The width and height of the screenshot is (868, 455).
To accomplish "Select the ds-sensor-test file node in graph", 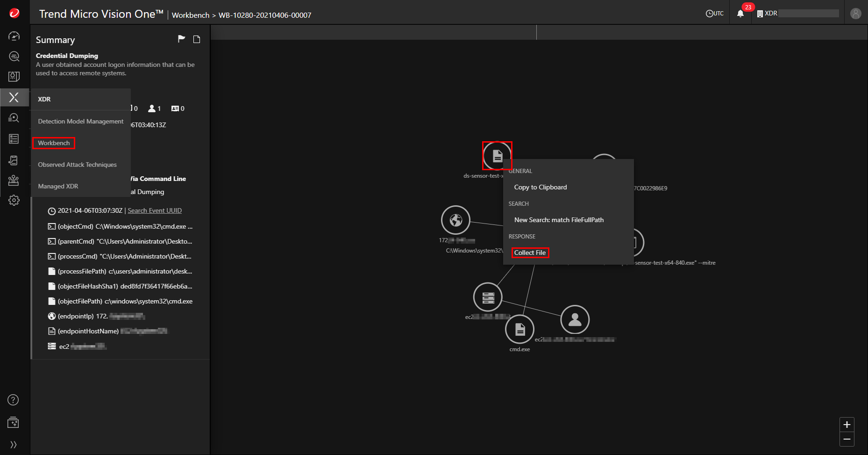I will 497,156.
